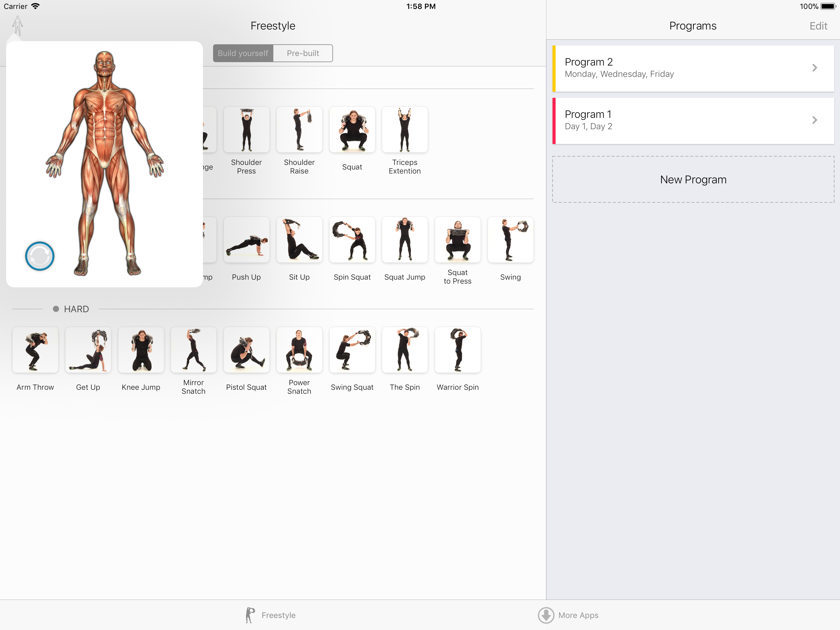
Task: Switch to Pre-built mode
Action: click(303, 53)
